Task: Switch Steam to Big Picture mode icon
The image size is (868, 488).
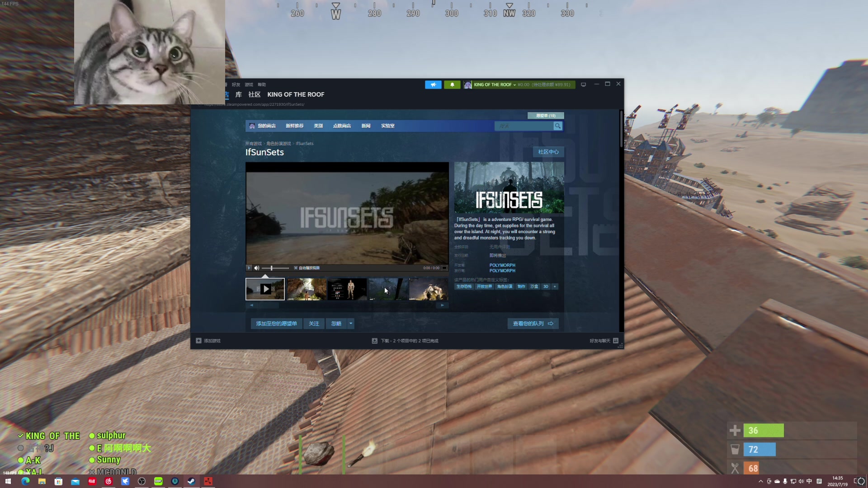Action: 584,84
